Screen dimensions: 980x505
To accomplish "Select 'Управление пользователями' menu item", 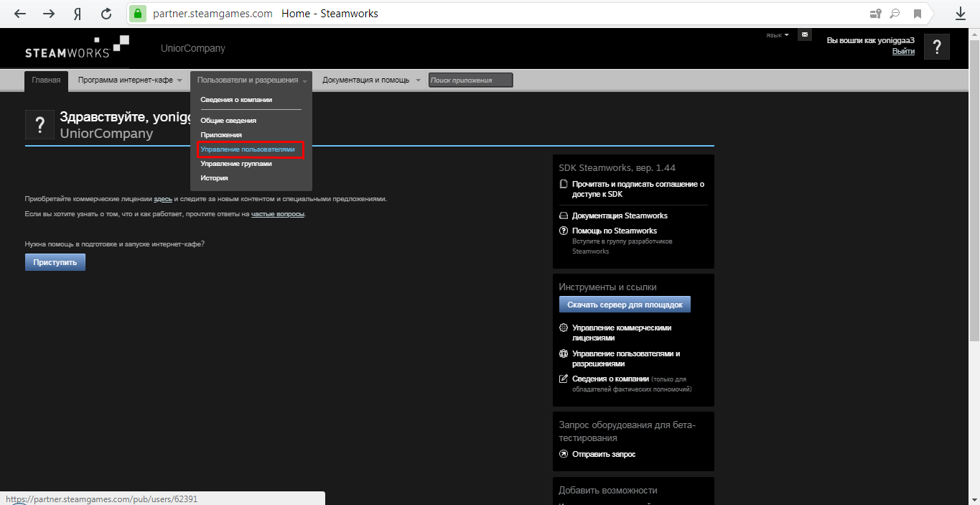I will click(248, 149).
